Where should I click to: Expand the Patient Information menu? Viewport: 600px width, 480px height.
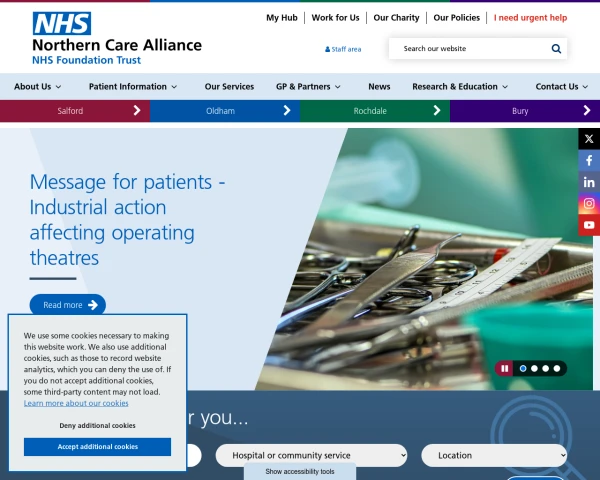point(133,87)
